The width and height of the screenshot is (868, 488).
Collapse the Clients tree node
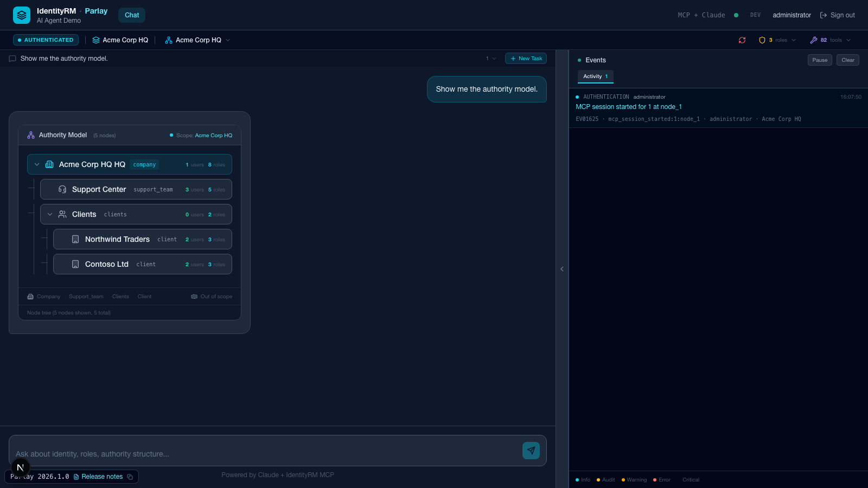click(x=50, y=214)
